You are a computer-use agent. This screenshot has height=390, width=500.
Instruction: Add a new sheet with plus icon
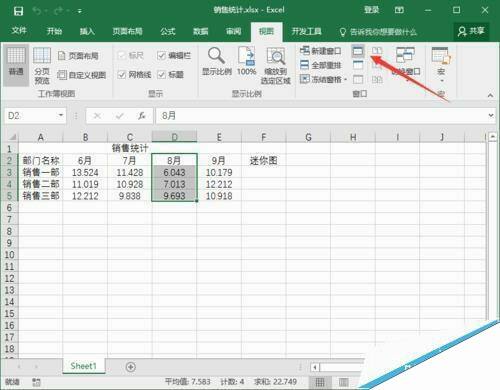pos(131,367)
